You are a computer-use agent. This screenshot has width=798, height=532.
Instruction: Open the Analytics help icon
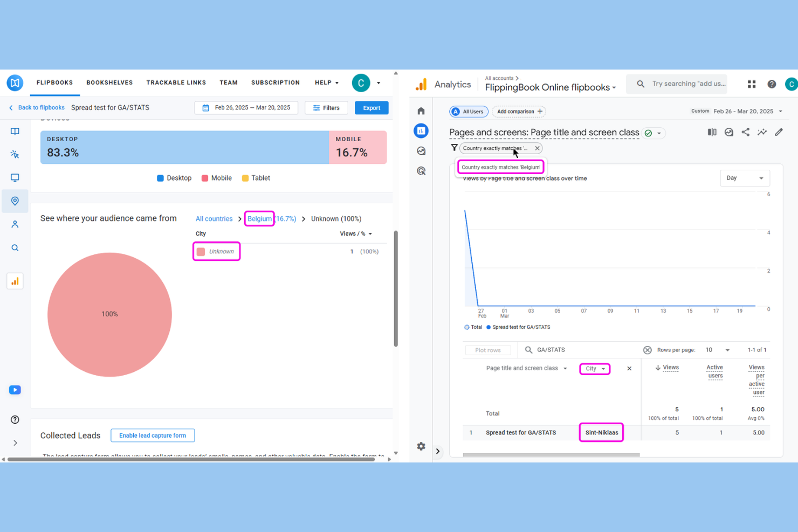pos(772,84)
